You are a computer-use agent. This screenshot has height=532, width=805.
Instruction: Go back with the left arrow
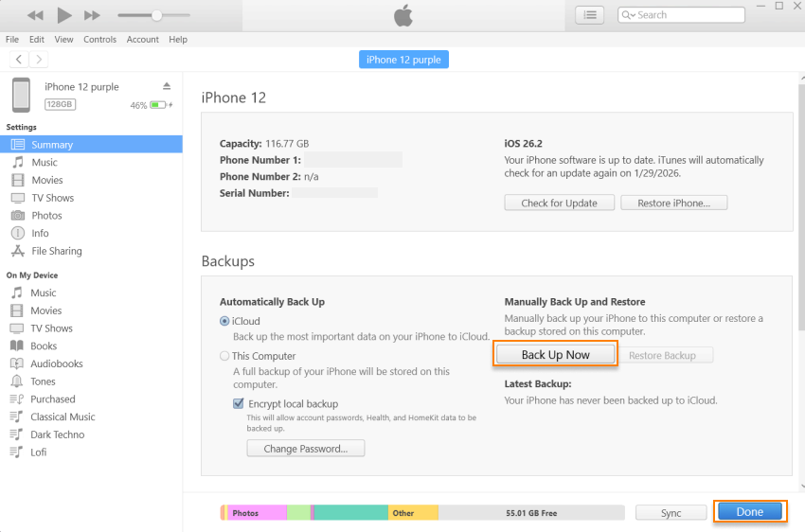(19, 60)
